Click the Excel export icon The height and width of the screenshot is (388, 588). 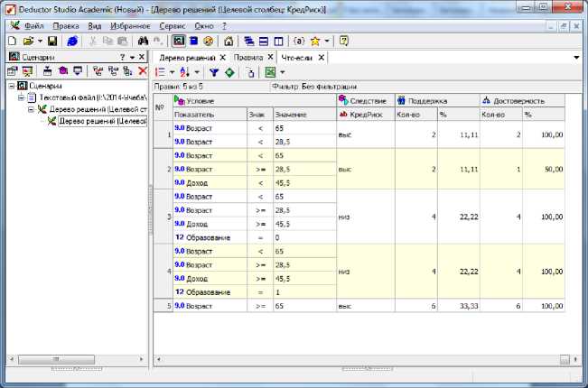[x=270, y=71]
